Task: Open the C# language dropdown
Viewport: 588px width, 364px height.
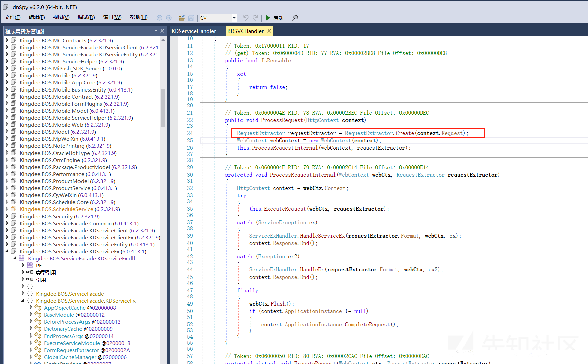Action: pyautogui.click(x=234, y=18)
